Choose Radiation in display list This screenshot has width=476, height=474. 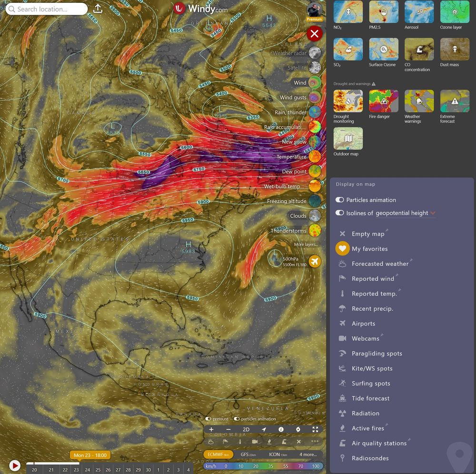tap(366, 413)
